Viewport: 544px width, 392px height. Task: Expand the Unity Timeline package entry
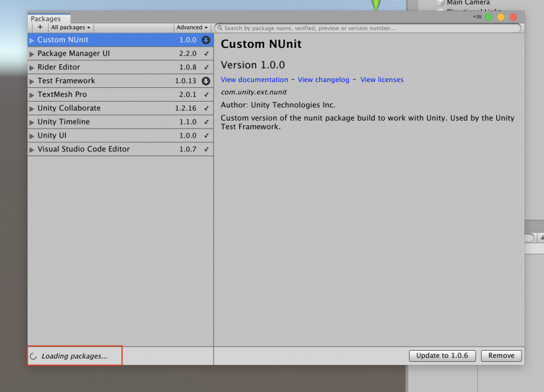pos(31,121)
